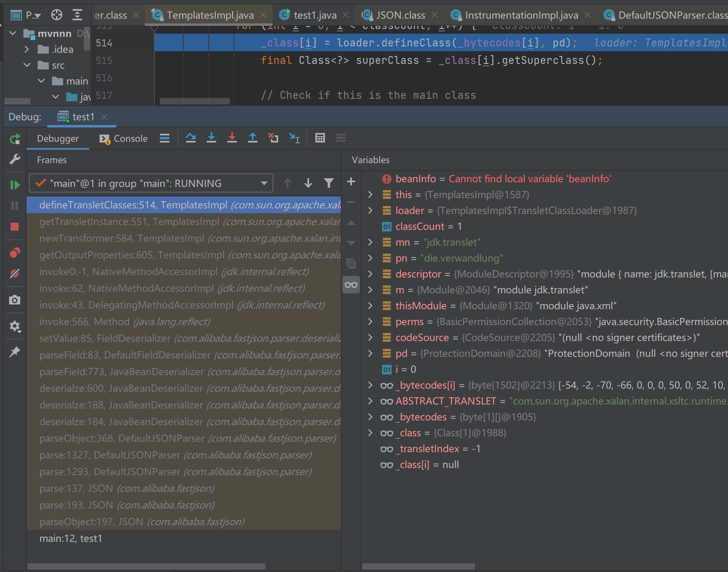Image resolution: width=728 pixels, height=572 pixels.
Task: Click Step Into blue arrow icon
Action: [x=211, y=138]
